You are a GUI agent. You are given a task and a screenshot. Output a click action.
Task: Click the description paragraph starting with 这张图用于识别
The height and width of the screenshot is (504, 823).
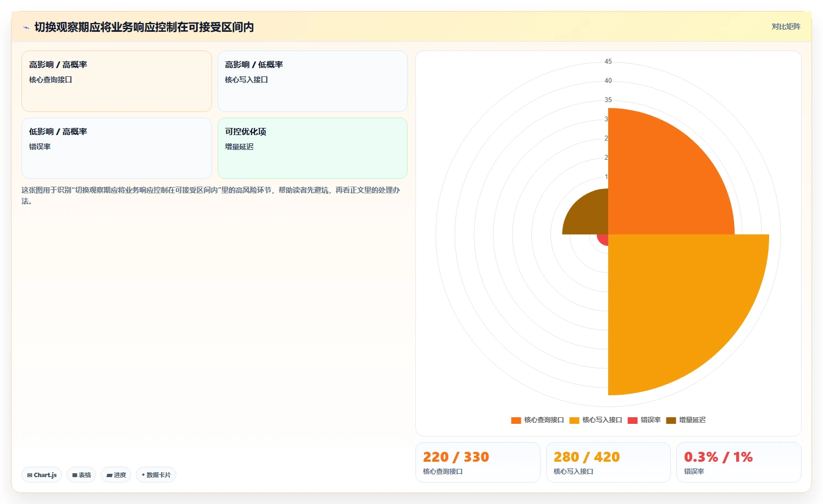211,195
